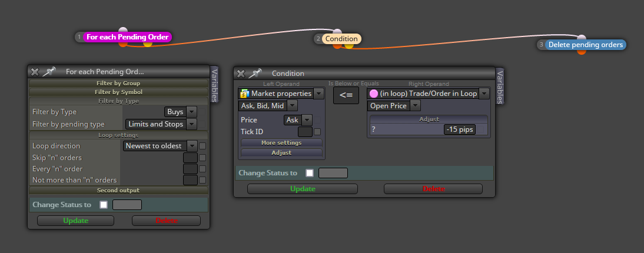This screenshot has height=253, width=644.
Task: Collapse Adjust section in right operand
Action: coord(429,119)
